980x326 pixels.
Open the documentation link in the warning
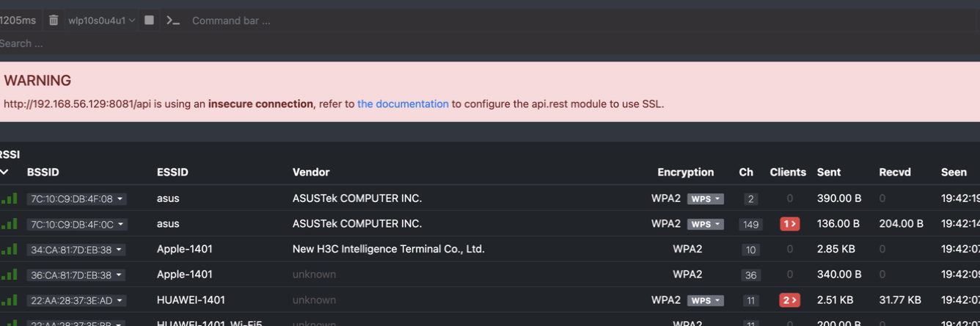(x=403, y=104)
